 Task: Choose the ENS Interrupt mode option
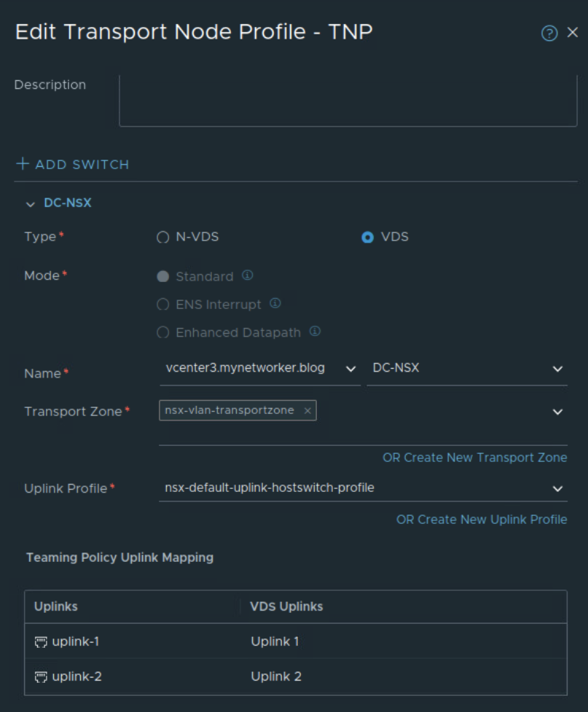(163, 305)
